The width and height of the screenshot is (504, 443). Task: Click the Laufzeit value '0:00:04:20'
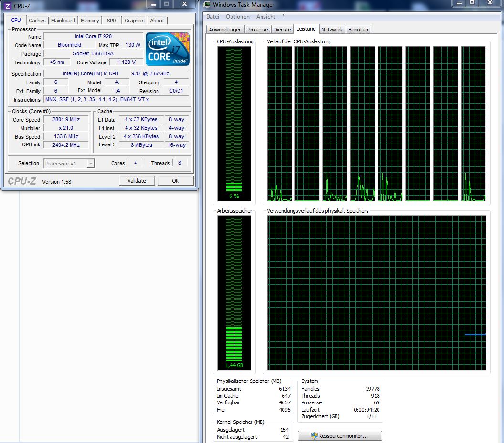[x=367, y=410]
